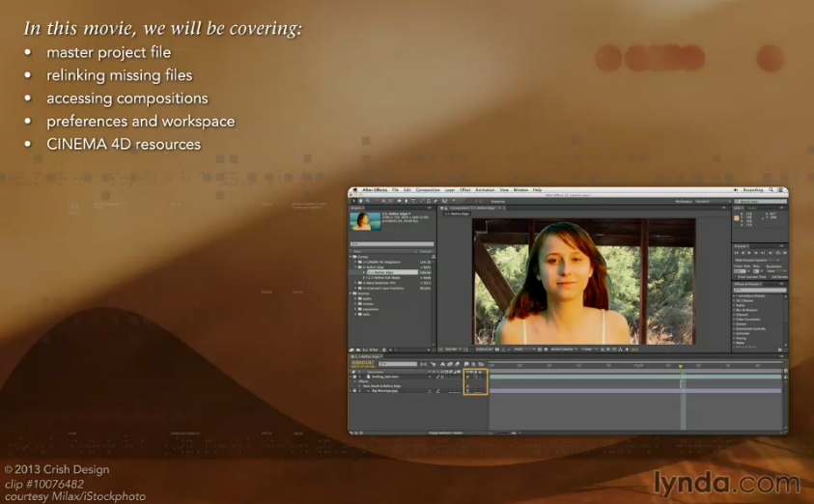The image size is (814, 504).
Task: Open the 1 View layout dropdown
Action: 588,350
